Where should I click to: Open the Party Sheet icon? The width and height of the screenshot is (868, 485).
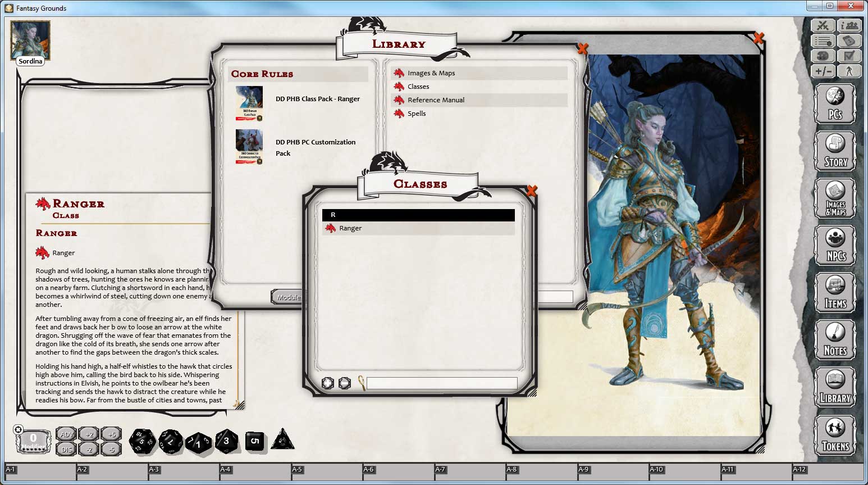click(x=849, y=25)
